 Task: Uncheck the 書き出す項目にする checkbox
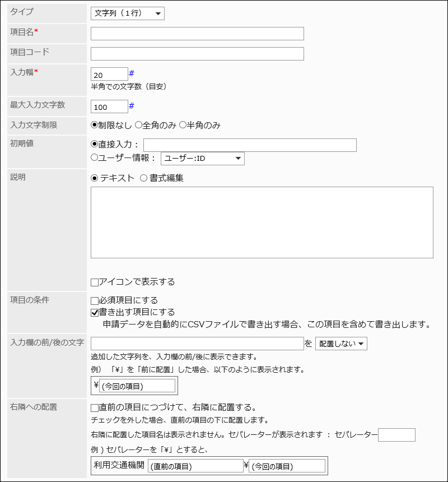tap(95, 312)
